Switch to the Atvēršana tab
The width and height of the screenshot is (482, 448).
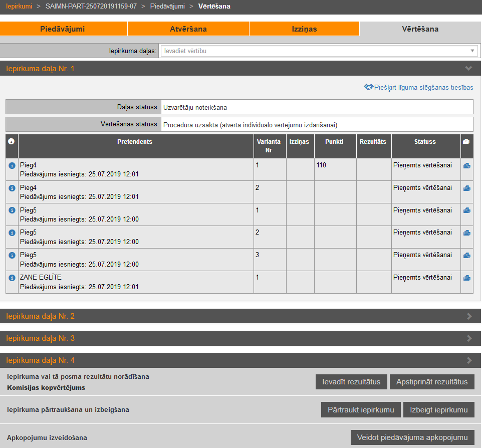188,29
